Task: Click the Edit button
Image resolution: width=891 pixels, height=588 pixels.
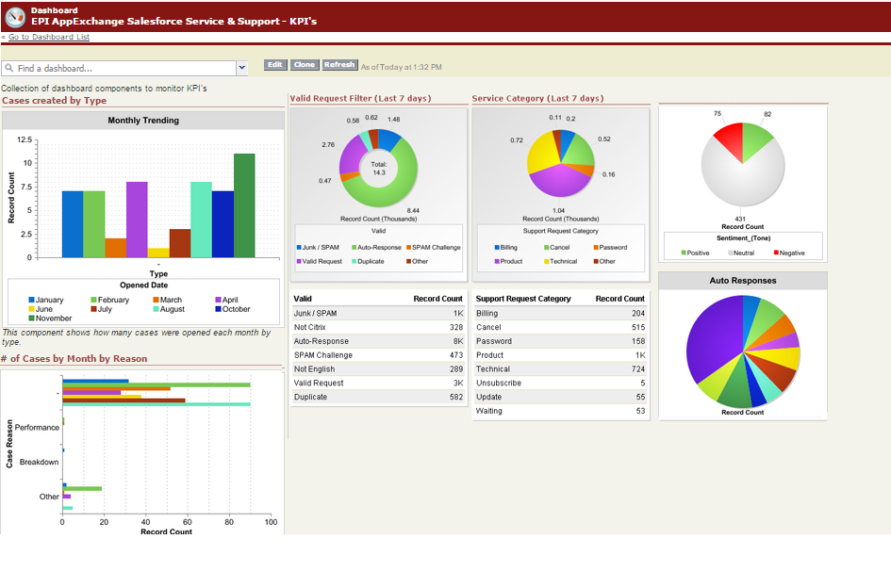Action: 275,65
